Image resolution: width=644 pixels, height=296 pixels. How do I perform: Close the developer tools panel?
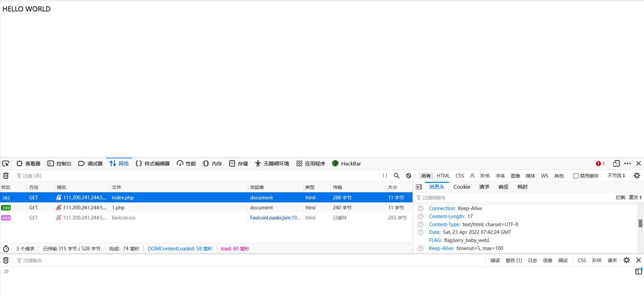point(639,163)
